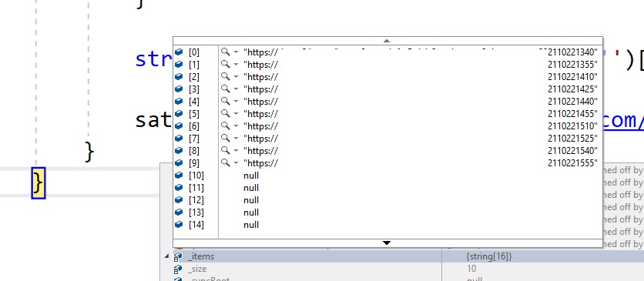Click the blue cube icon of element [5]

(178, 114)
